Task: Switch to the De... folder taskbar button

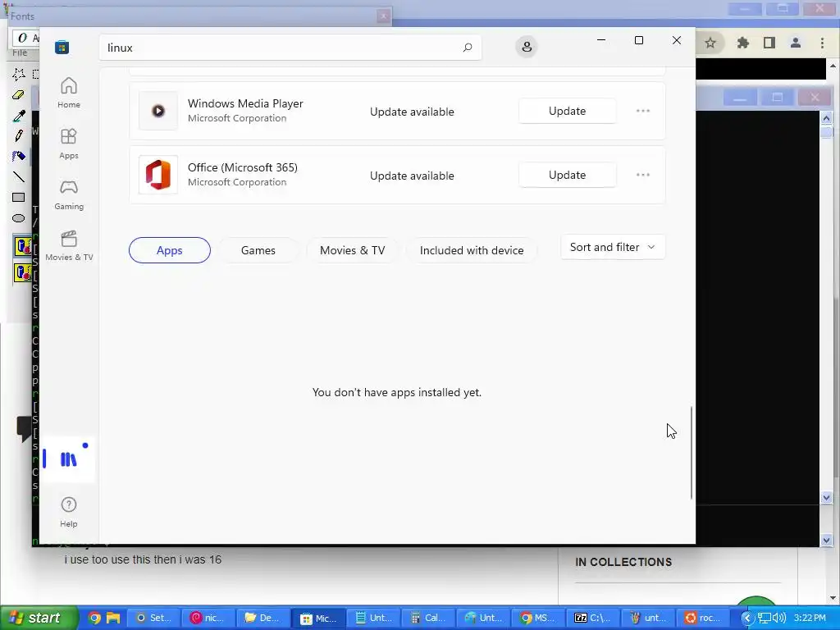Action: (262, 618)
